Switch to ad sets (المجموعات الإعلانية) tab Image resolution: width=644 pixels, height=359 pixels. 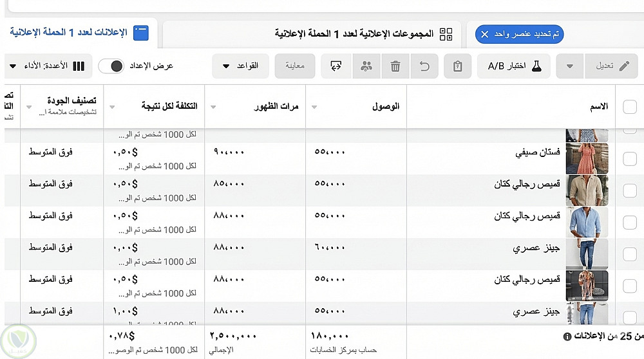click(364, 33)
